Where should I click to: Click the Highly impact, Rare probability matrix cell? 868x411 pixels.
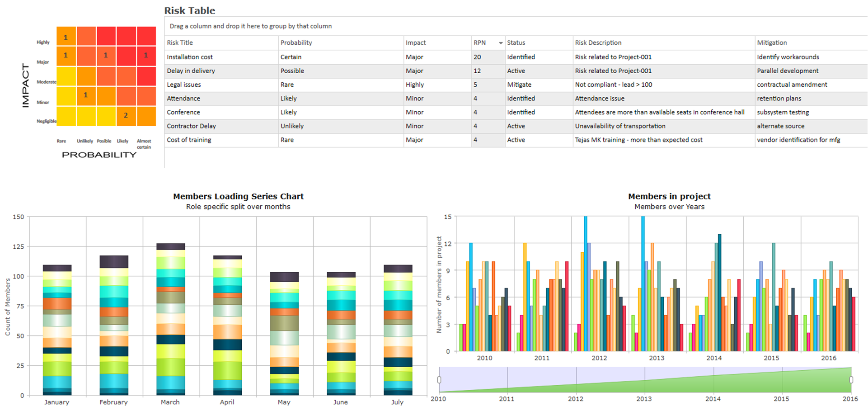click(66, 37)
